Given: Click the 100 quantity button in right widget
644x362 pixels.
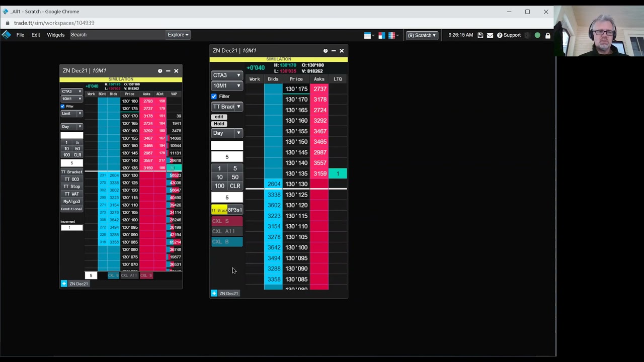Looking at the screenshot, I should coord(219,186).
